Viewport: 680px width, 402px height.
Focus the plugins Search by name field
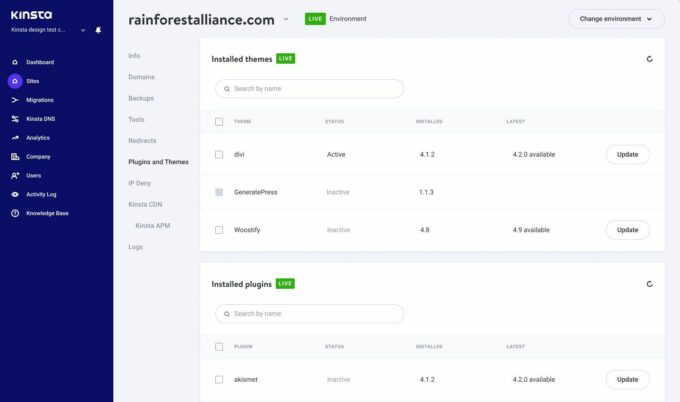(310, 314)
